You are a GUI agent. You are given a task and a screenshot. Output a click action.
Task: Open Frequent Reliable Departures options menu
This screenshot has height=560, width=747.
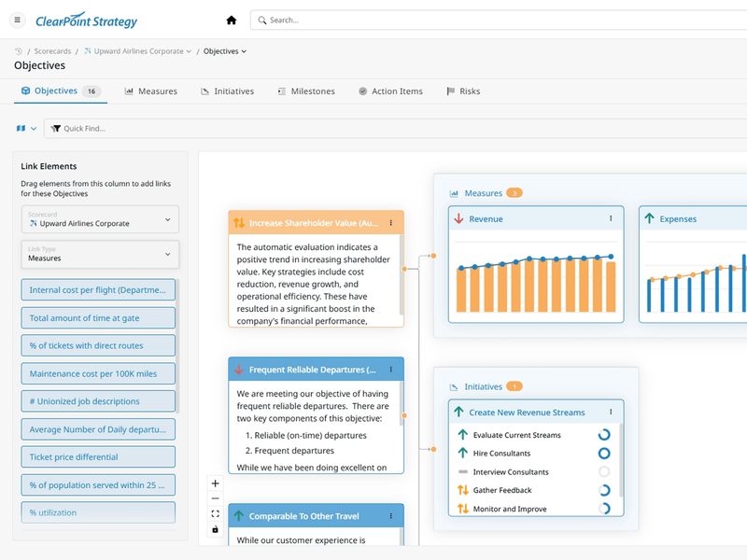point(391,370)
